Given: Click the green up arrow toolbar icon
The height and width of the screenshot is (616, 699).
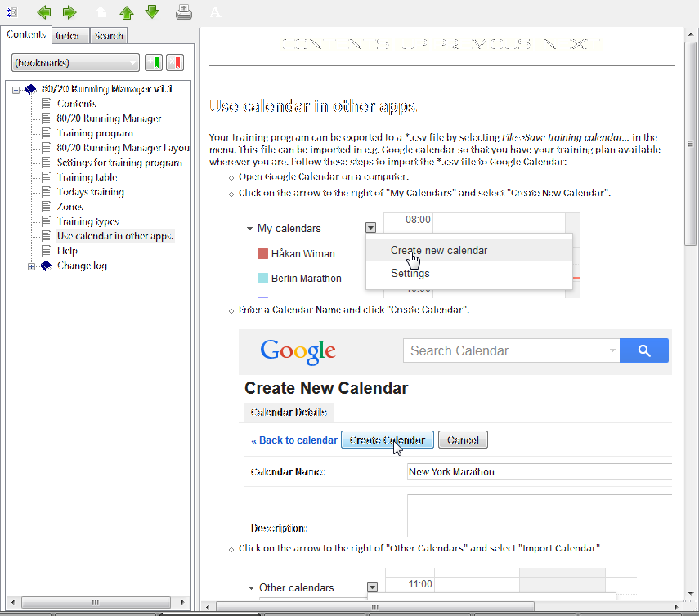Looking at the screenshot, I should pyautogui.click(x=127, y=12).
